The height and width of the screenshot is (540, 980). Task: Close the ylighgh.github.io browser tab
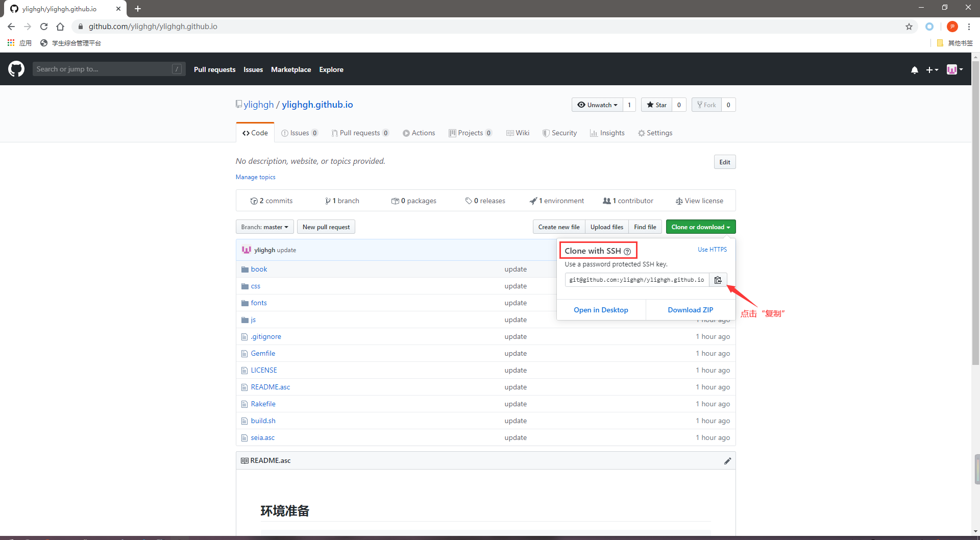coord(118,9)
